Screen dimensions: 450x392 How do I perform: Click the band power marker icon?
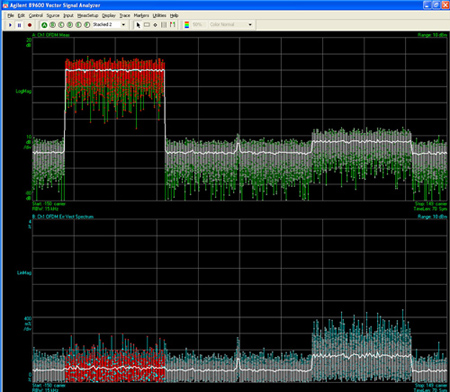164,25
